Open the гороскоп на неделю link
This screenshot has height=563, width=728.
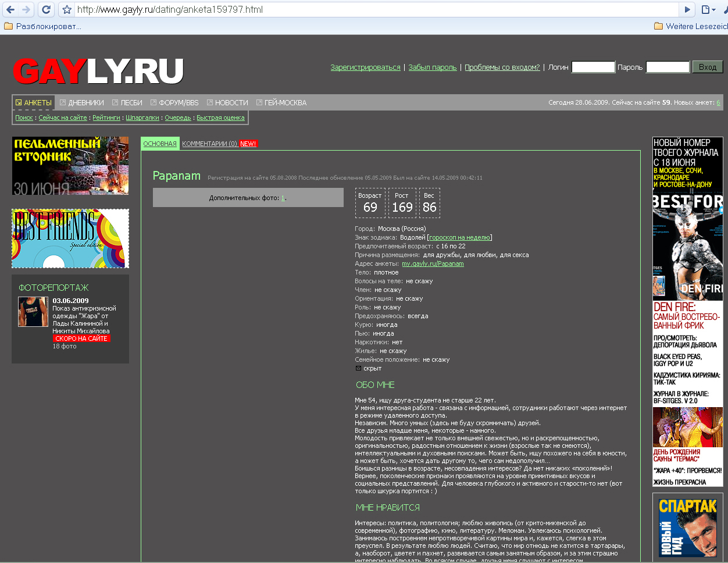[x=459, y=237]
